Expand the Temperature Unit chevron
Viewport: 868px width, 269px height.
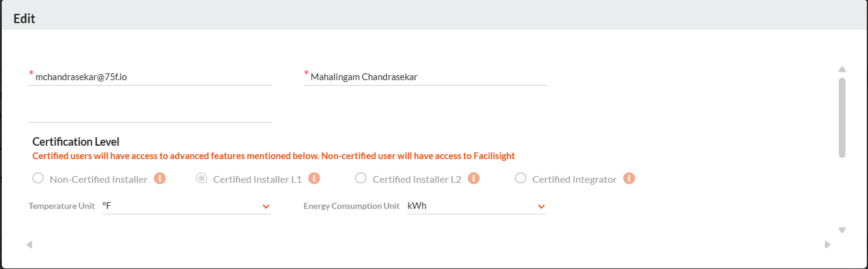pos(266,207)
